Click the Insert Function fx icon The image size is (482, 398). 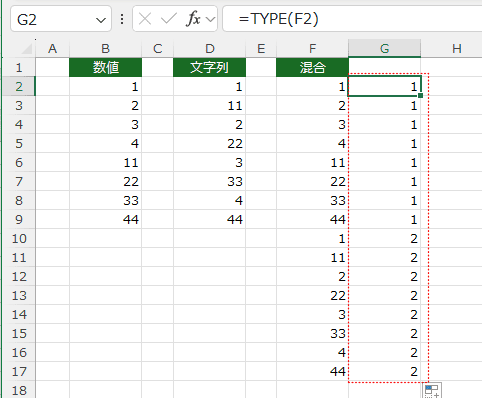pos(193,19)
